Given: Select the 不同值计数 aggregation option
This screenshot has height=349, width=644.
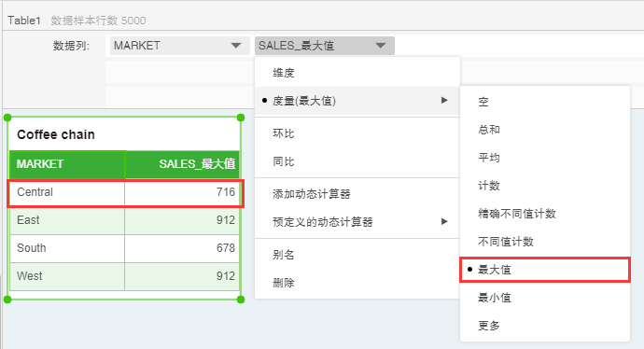Looking at the screenshot, I should click(506, 242).
